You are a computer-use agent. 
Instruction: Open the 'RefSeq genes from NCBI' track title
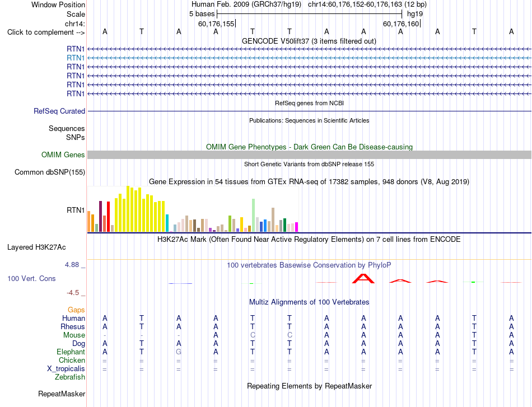click(309, 103)
